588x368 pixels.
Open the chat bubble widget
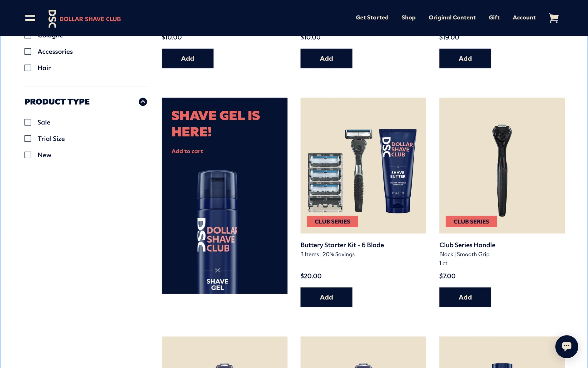coord(567,347)
